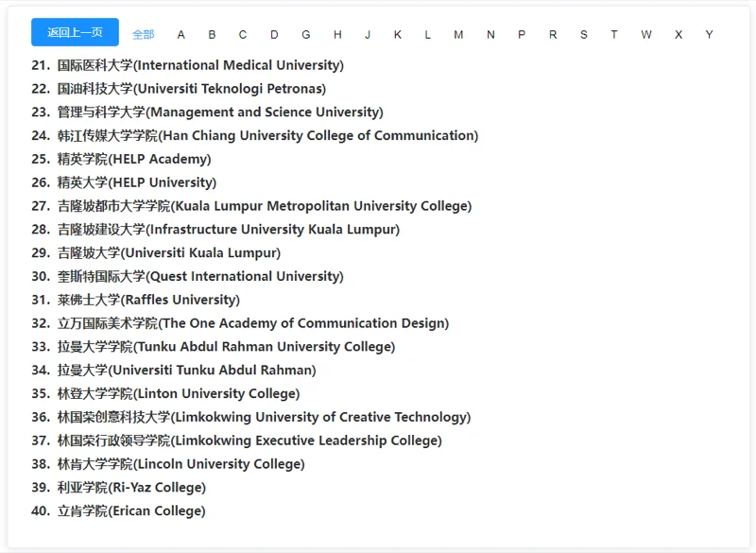Click the blue 返回上一页 button
This screenshot has width=756, height=553.
tap(75, 32)
